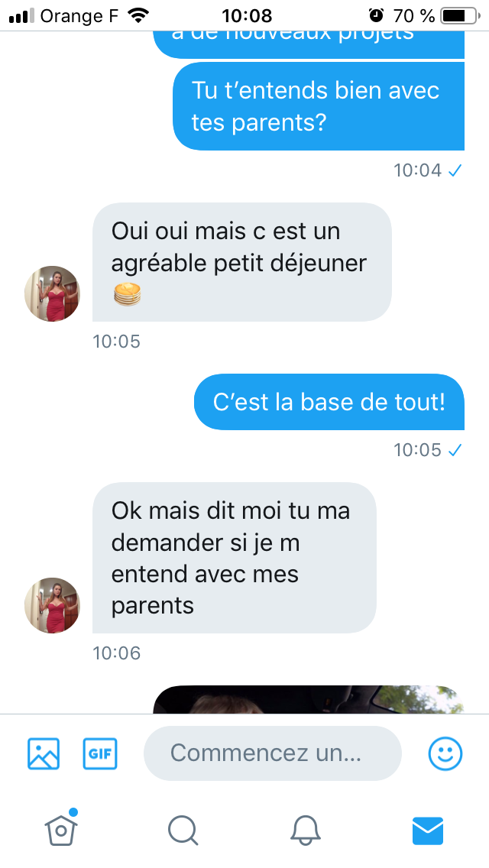This screenshot has height=868, width=489.
Task: Tap the 'C'est la base de tout!' bubble
Action: [329, 402]
